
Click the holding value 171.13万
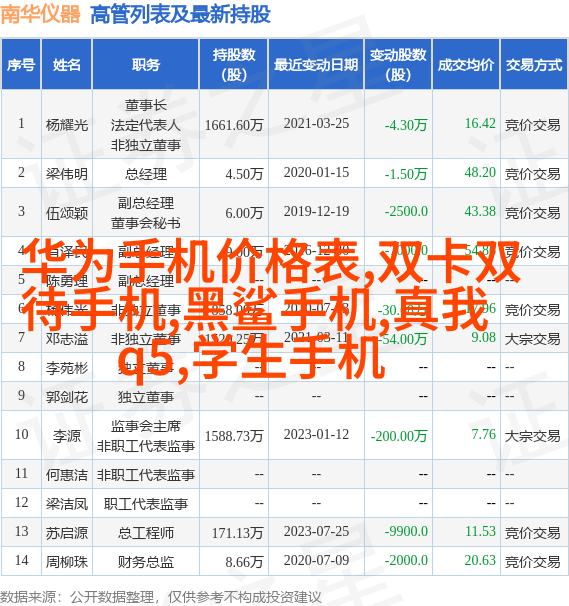237,533
